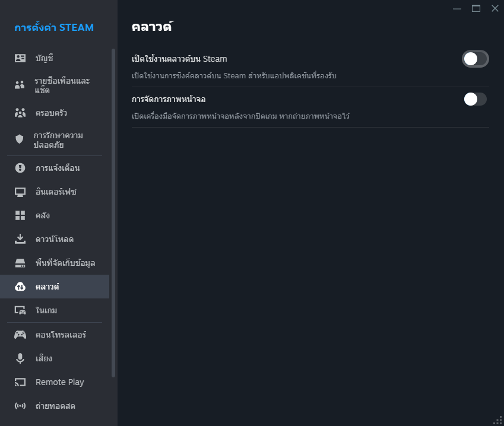Click the Library grid icon
The image size is (504, 426).
point(20,215)
